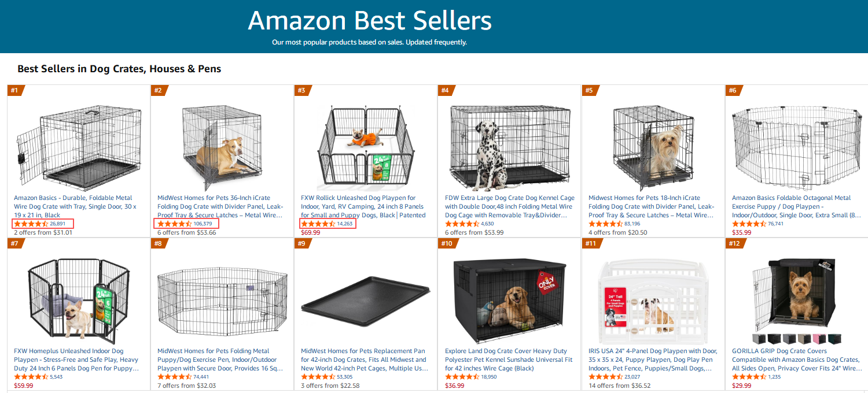Open FXW Homeplus Unleashed Indoor Playpen link
Viewport: 868px width, 393px height.
coord(76,359)
